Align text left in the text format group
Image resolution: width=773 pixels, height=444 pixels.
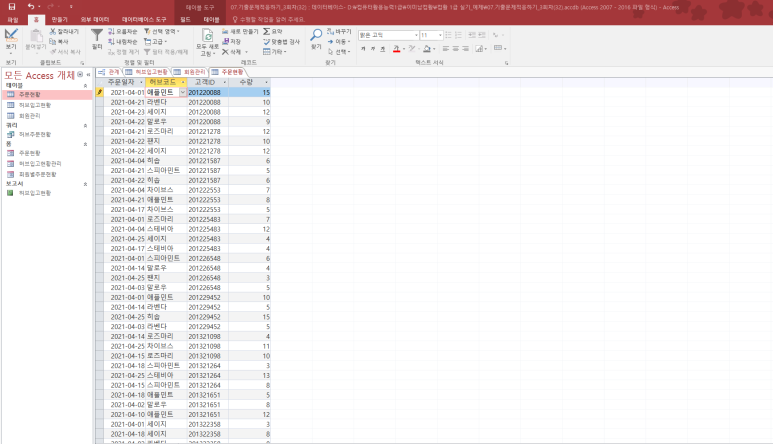point(446,48)
